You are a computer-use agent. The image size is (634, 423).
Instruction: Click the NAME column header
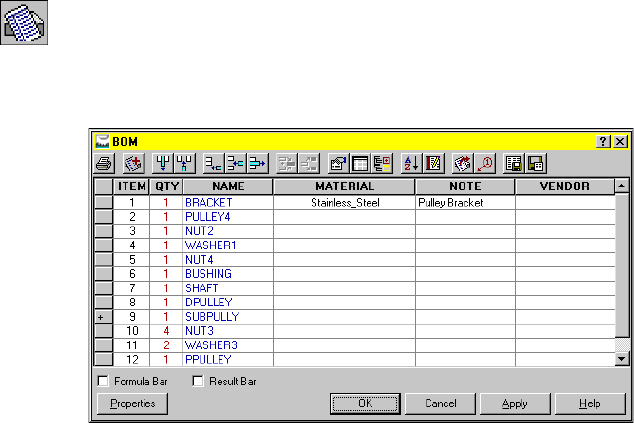pyautogui.click(x=228, y=186)
